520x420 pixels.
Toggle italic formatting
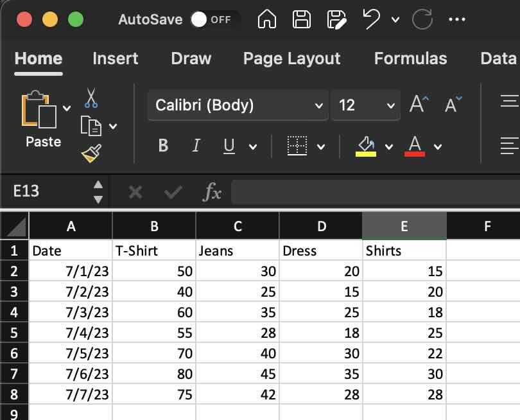(x=196, y=145)
